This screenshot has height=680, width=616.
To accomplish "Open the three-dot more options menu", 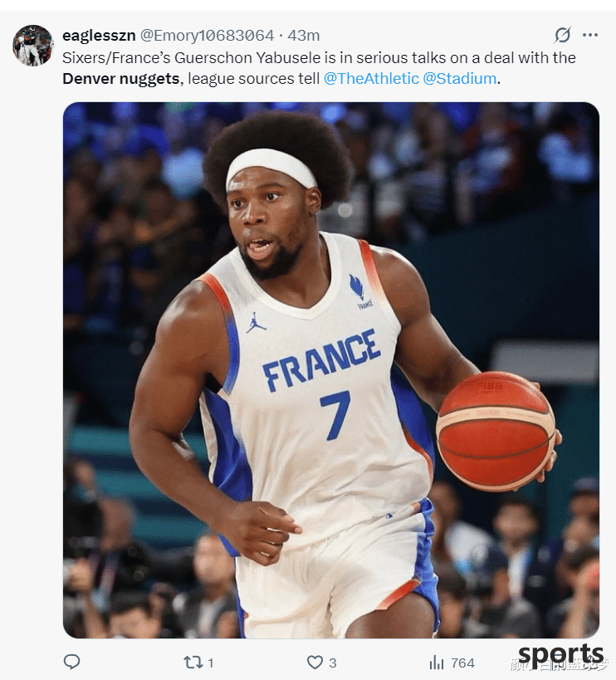I will coord(590,35).
